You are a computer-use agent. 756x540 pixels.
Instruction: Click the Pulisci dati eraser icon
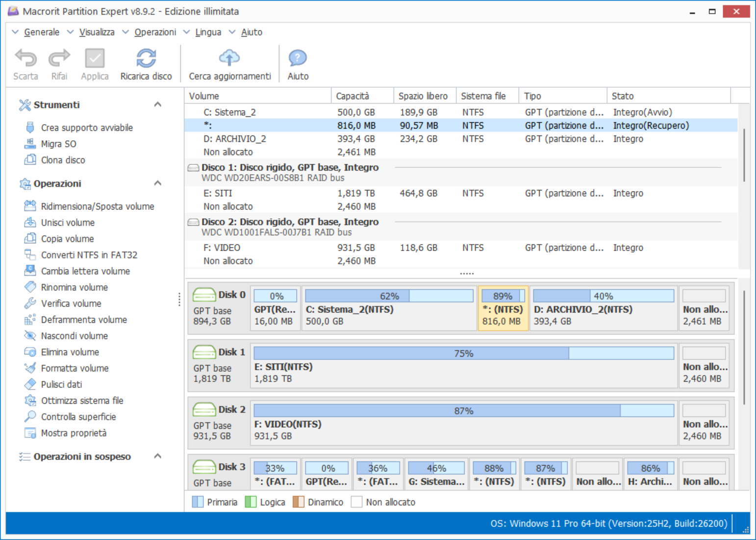click(30, 384)
